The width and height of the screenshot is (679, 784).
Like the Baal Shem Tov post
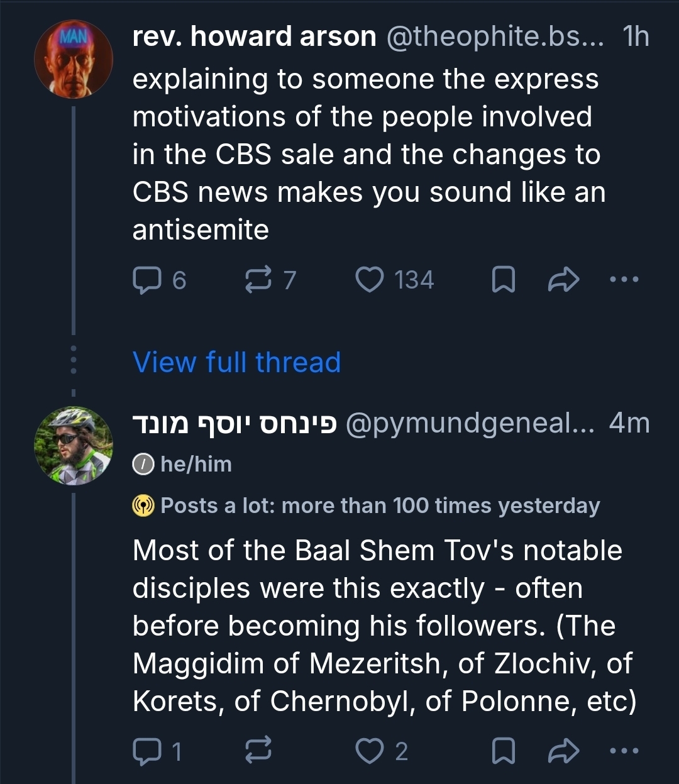tap(370, 751)
